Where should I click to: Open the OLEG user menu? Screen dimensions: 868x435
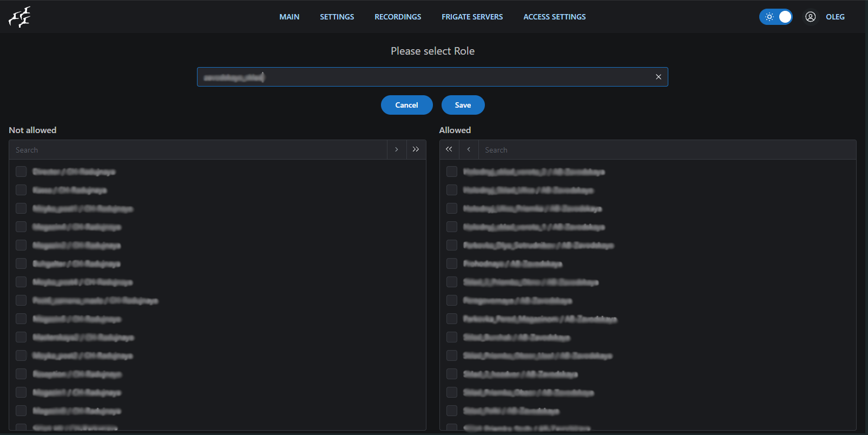click(x=834, y=17)
